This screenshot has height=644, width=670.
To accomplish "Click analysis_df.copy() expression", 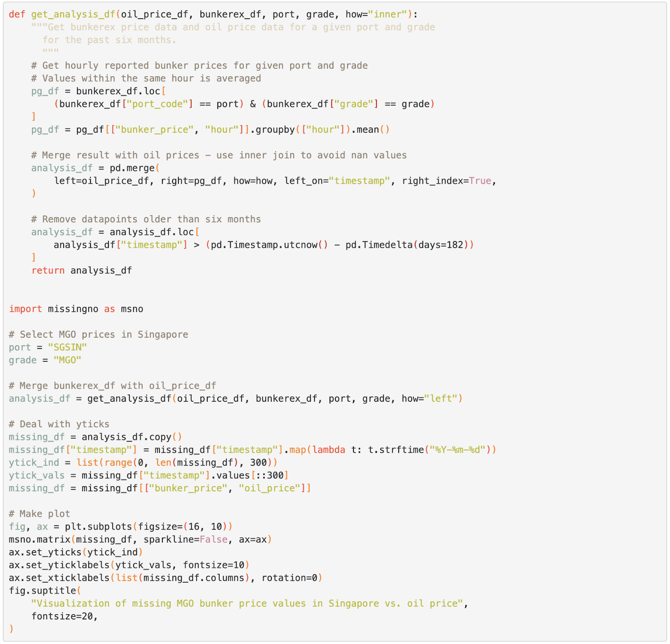I will pos(132,437).
